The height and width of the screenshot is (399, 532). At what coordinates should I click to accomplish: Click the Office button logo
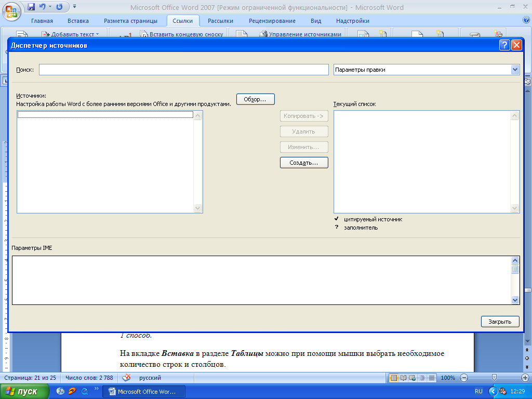[x=11, y=11]
